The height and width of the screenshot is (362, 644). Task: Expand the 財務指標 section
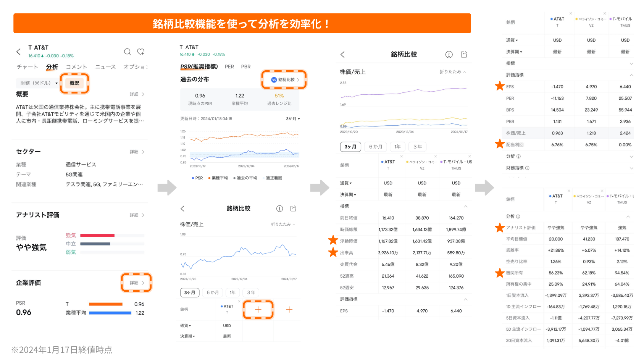[x=631, y=168]
